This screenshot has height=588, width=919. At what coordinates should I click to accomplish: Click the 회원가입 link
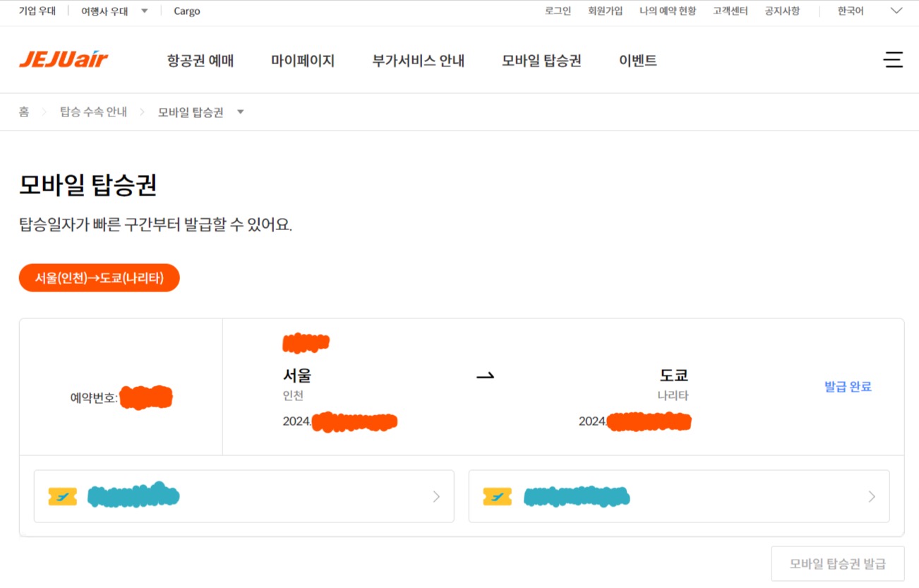606,11
